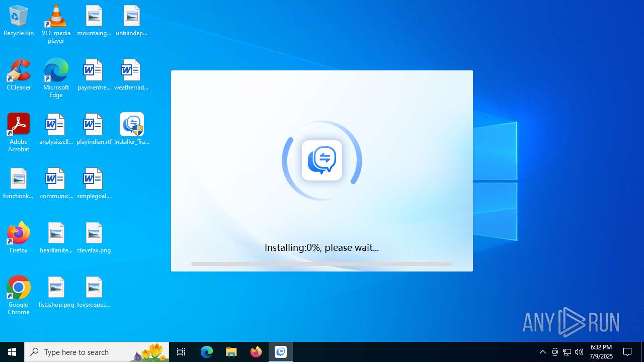644x362 pixels.
Task: Select Installer_Tra... setup file icon
Action: pos(132,130)
